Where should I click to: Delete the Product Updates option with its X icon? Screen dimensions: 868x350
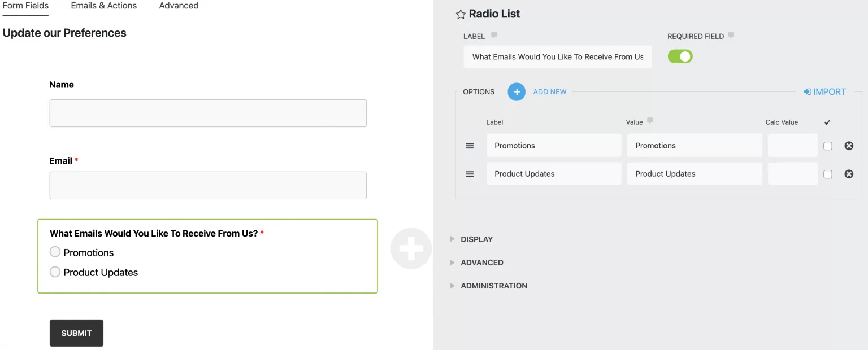(849, 173)
